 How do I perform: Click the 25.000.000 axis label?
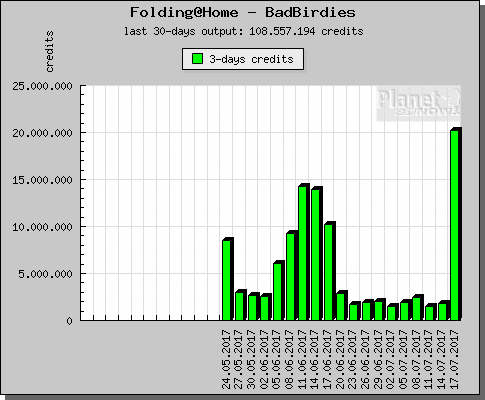[x=42, y=86]
